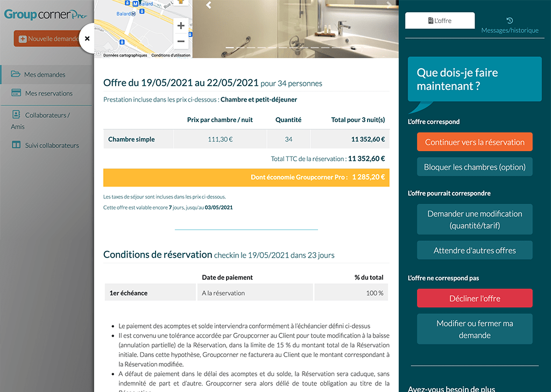Open the Données cartographiques map link
Screen dimensions: 551x392
(x=125, y=55)
